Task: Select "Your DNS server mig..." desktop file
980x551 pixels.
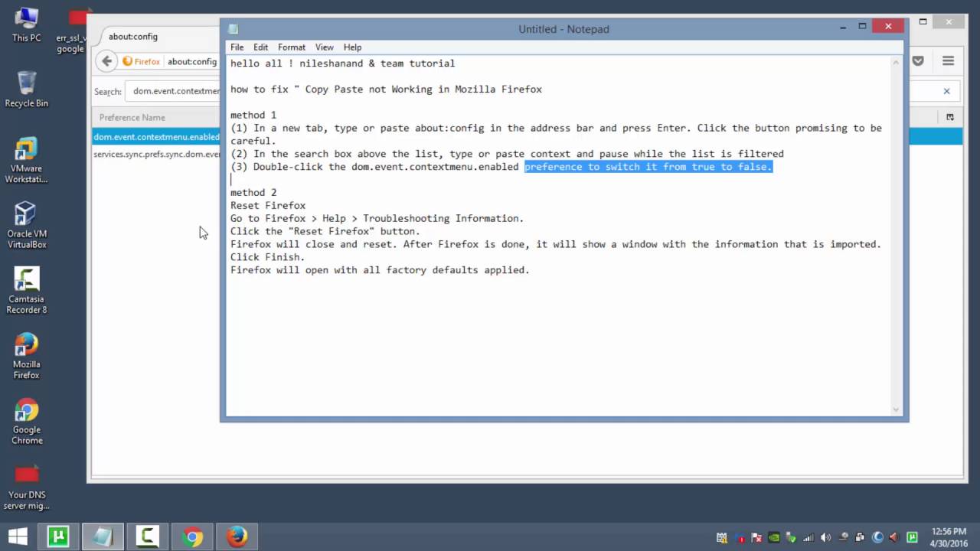Action: tap(26, 487)
